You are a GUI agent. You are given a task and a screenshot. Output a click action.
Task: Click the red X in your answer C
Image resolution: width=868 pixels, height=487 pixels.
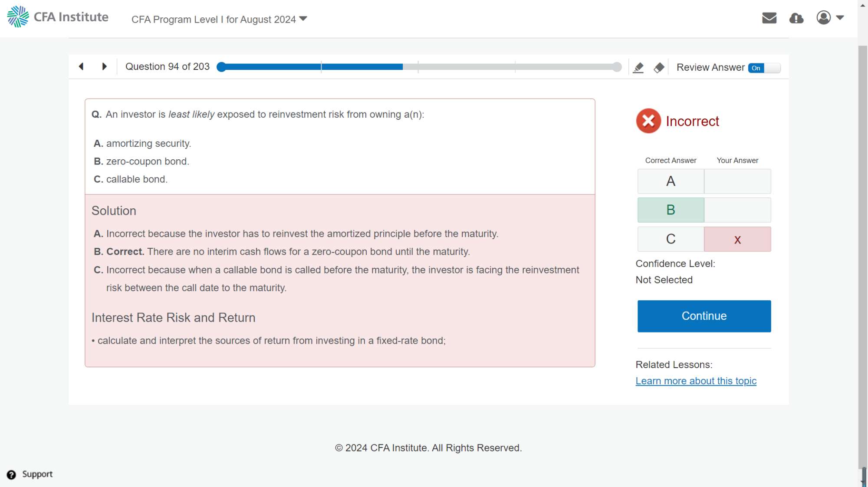point(737,239)
